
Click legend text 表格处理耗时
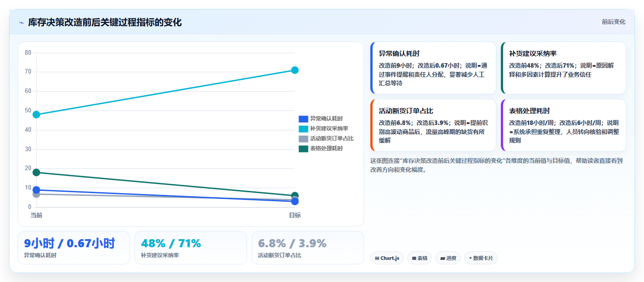(326, 148)
